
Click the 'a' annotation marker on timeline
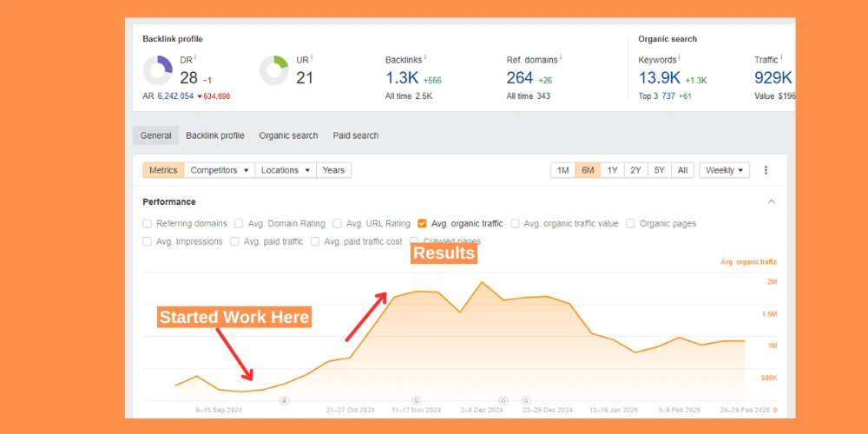284,400
